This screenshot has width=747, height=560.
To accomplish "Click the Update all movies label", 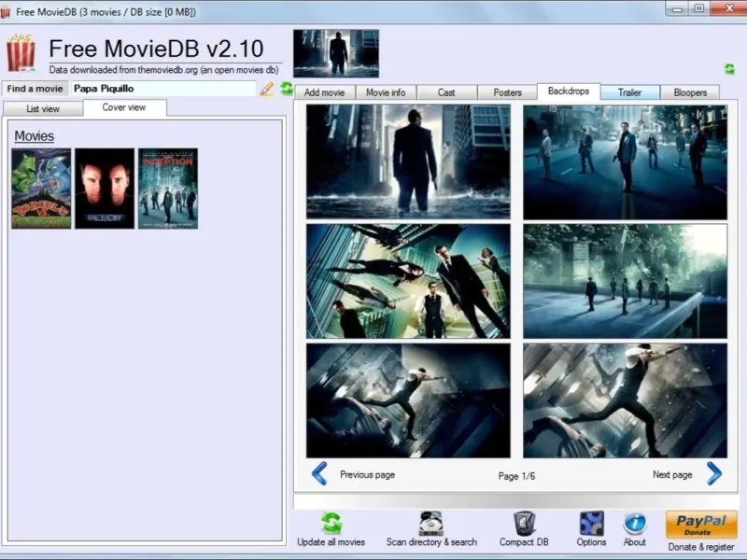I will click(331, 542).
